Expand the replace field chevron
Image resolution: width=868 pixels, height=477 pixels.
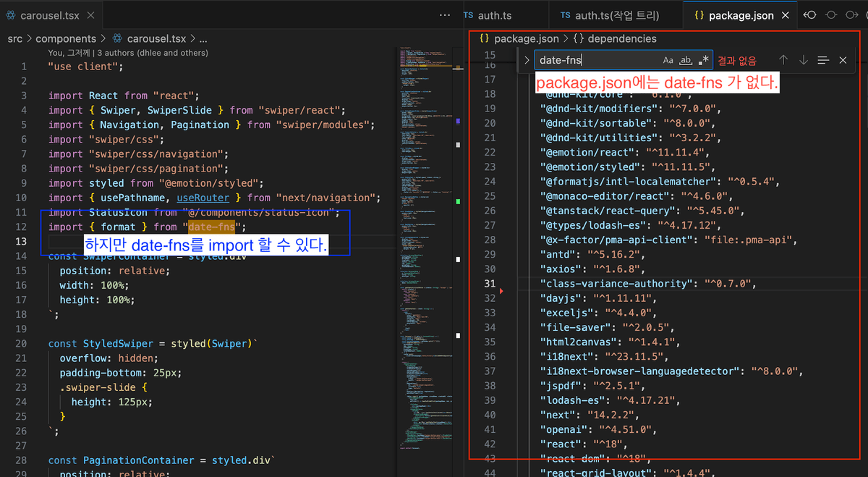coord(527,60)
